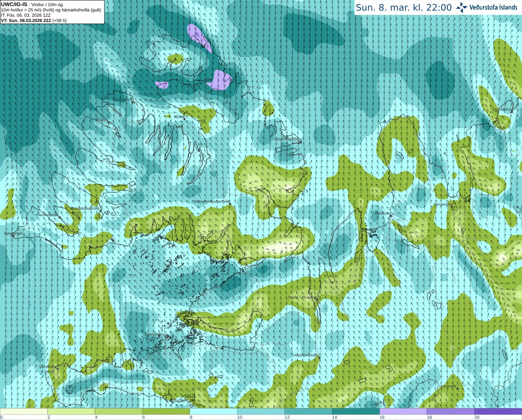The width and height of the screenshot is (522, 420).
Task: Select the Reykir í Hrútafirði station label
Action: pos(302,297)
